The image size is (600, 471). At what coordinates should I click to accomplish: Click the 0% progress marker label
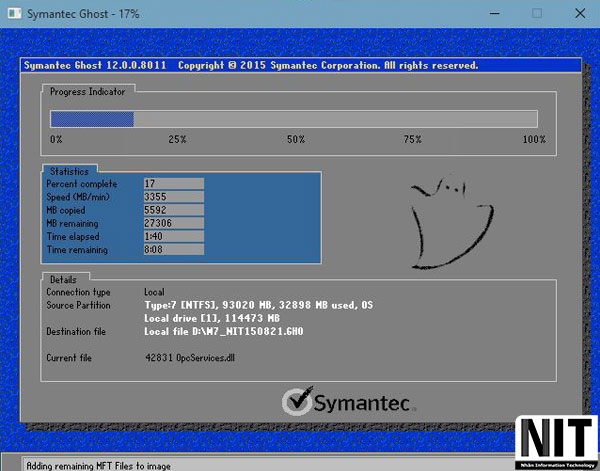pyautogui.click(x=56, y=140)
